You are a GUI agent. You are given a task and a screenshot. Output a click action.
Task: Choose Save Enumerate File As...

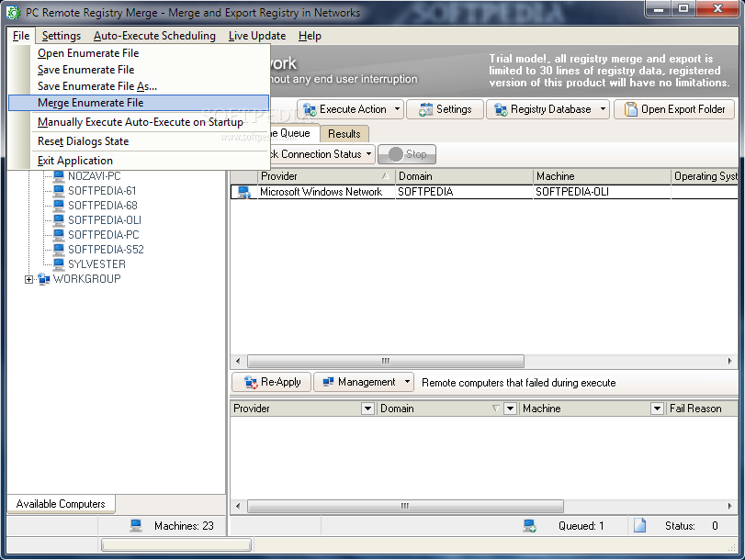(x=139, y=86)
